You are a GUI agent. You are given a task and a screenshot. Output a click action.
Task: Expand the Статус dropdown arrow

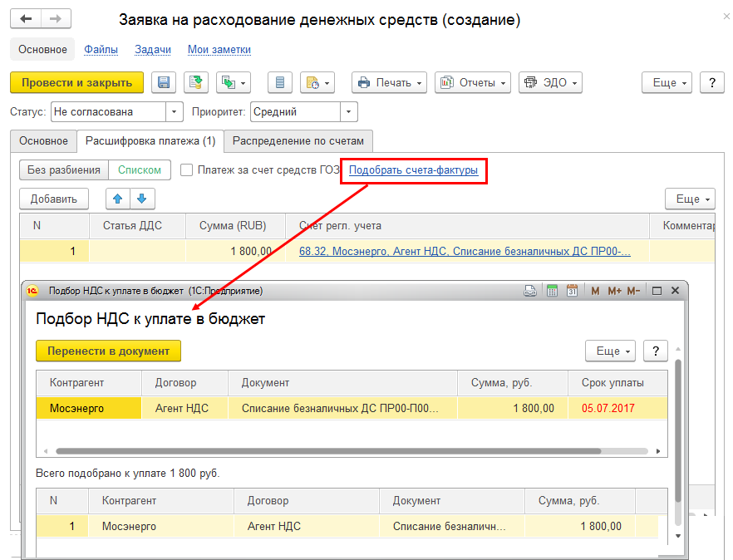(x=174, y=112)
